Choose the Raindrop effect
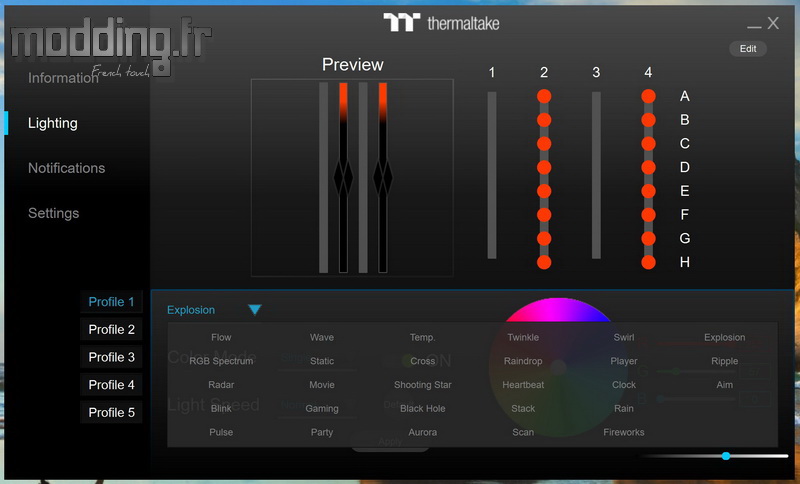Screen dimensions: 800x484 coord(523,361)
